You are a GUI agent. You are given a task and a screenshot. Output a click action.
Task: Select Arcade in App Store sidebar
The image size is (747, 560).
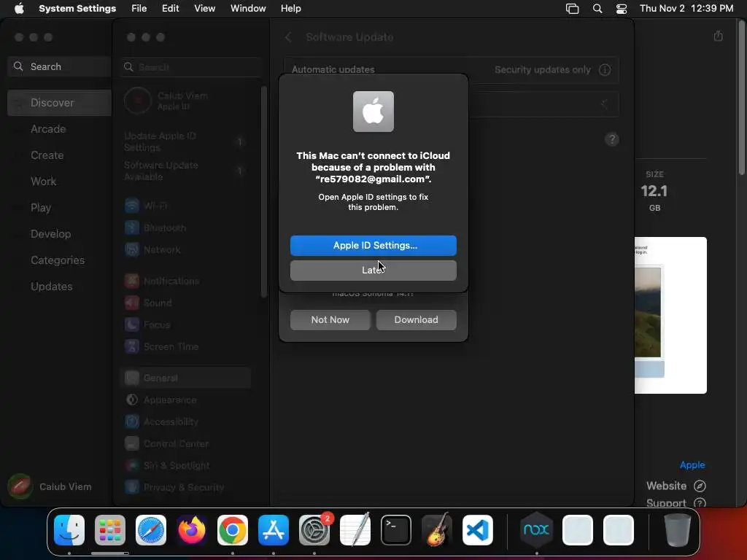point(48,129)
